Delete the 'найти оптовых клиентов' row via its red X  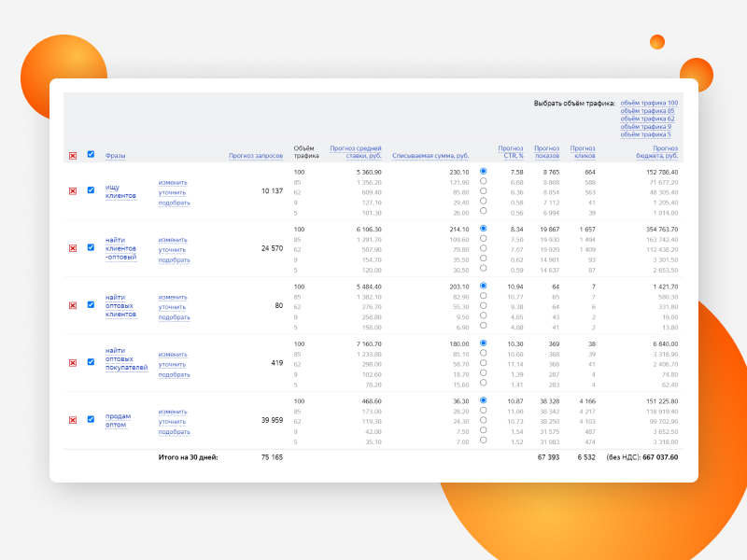point(73,305)
